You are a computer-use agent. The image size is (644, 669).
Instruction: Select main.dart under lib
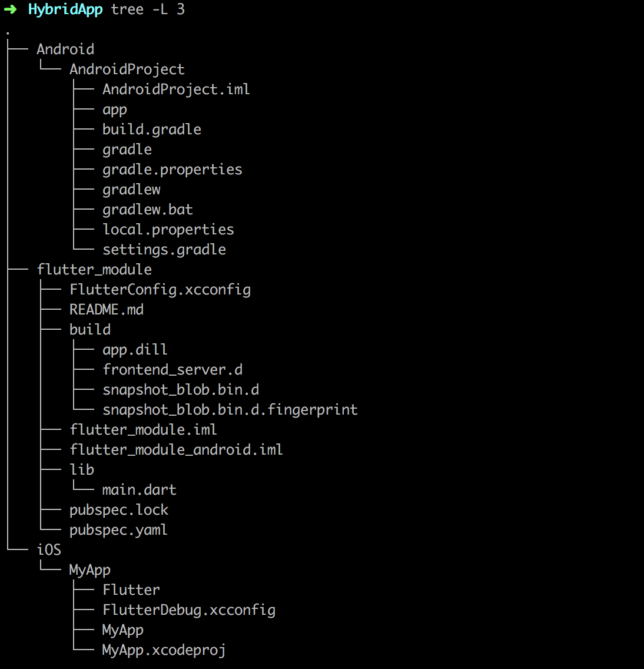(x=139, y=490)
